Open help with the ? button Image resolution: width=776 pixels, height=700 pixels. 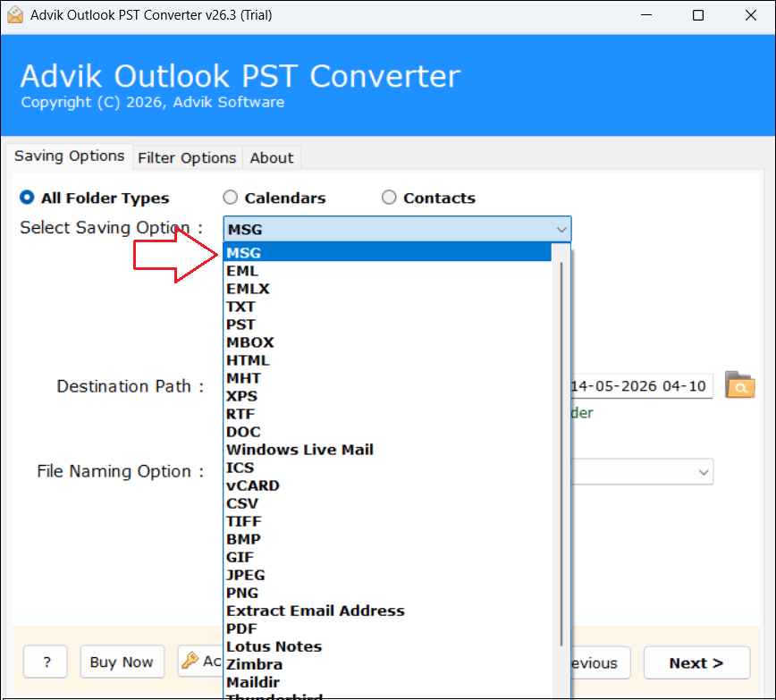(46, 662)
